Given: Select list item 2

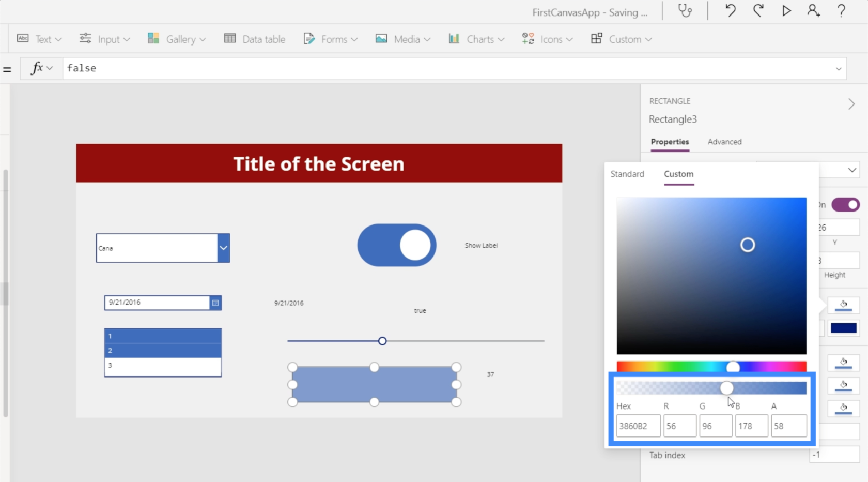Looking at the screenshot, I should pyautogui.click(x=163, y=350).
